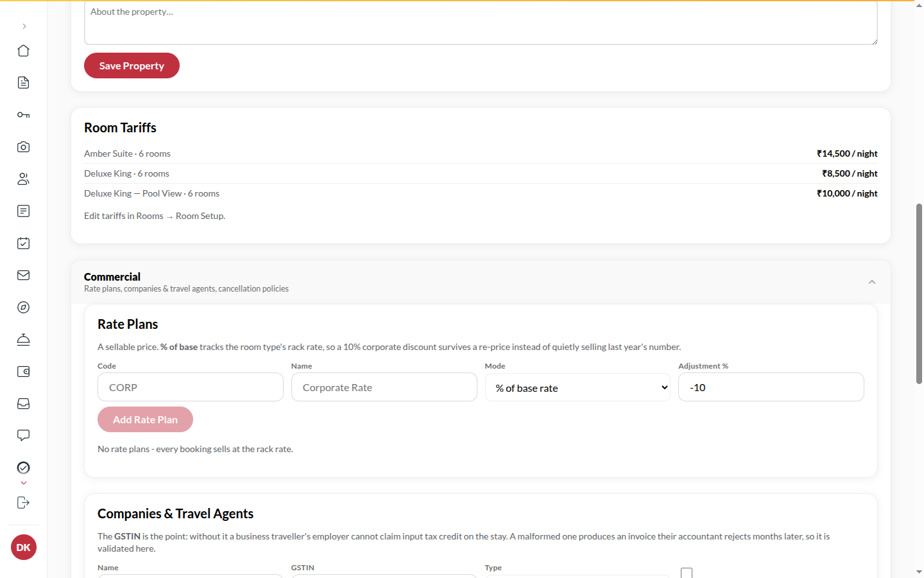Click the Save Property button
This screenshot has height=578, width=924.
click(x=132, y=66)
